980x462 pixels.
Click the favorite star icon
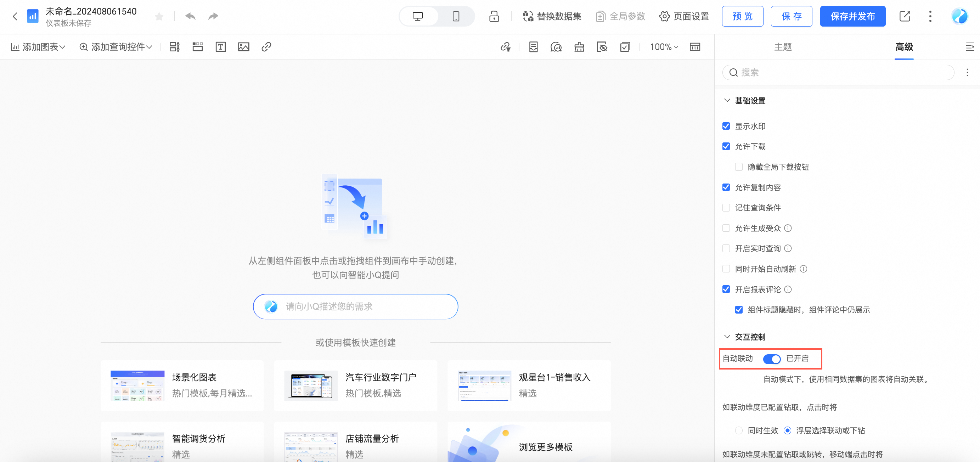coord(159,16)
